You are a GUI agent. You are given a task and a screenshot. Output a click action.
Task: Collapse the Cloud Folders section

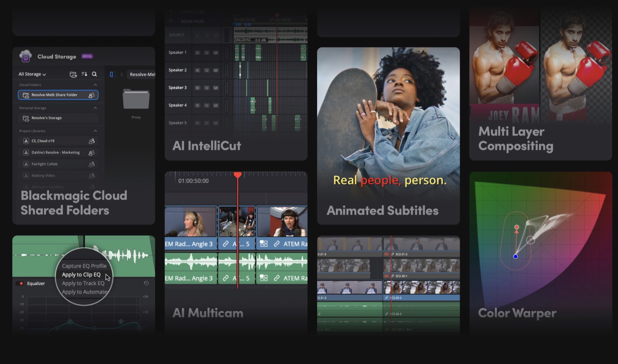click(95, 85)
